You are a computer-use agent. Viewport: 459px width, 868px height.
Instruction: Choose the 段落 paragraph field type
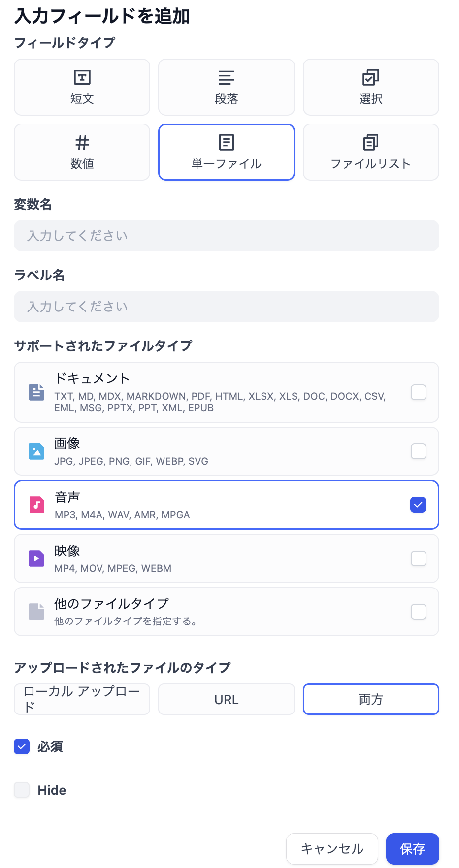[226, 87]
